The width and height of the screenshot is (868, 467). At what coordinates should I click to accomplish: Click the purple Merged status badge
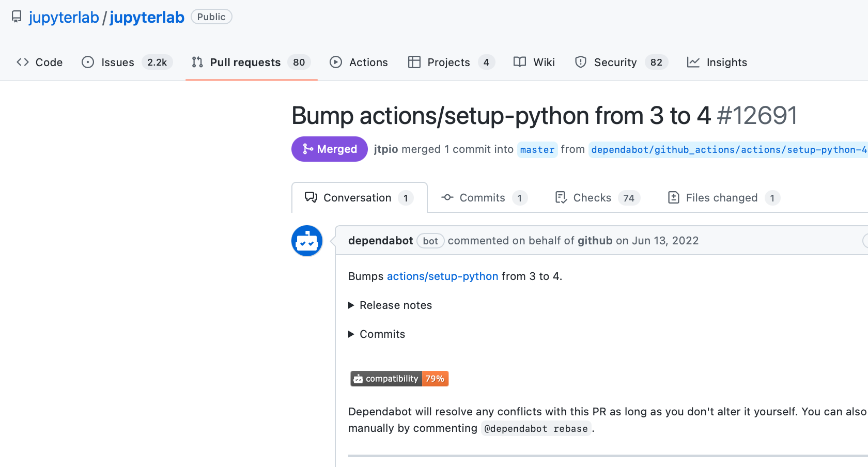click(330, 149)
